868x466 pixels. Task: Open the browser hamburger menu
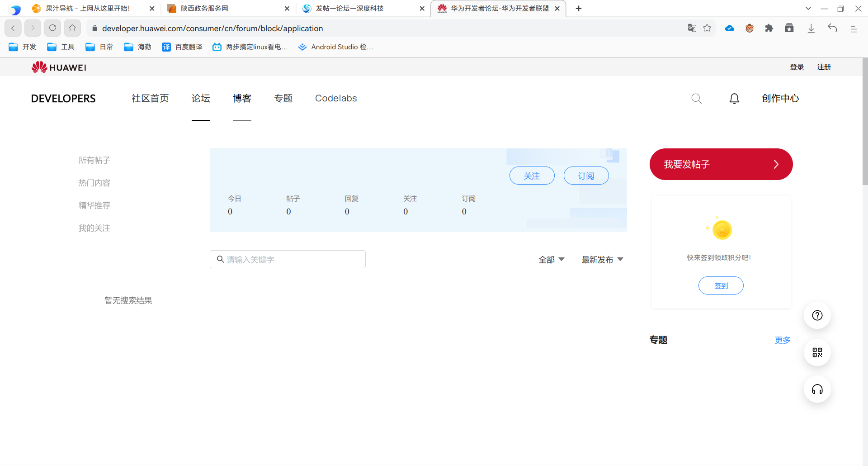point(854,29)
